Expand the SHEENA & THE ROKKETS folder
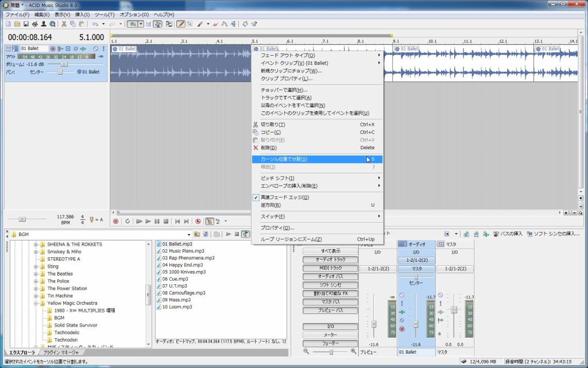The width and height of the screenshot is (588, 368). point(36,245)
